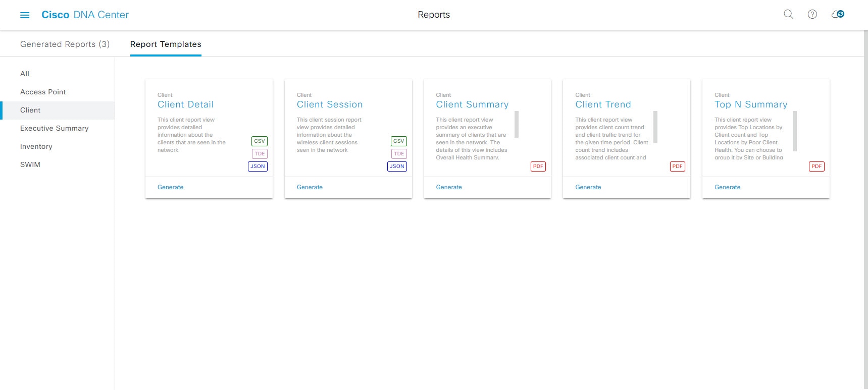Generate the Client Trend report

tap(588, 187)
